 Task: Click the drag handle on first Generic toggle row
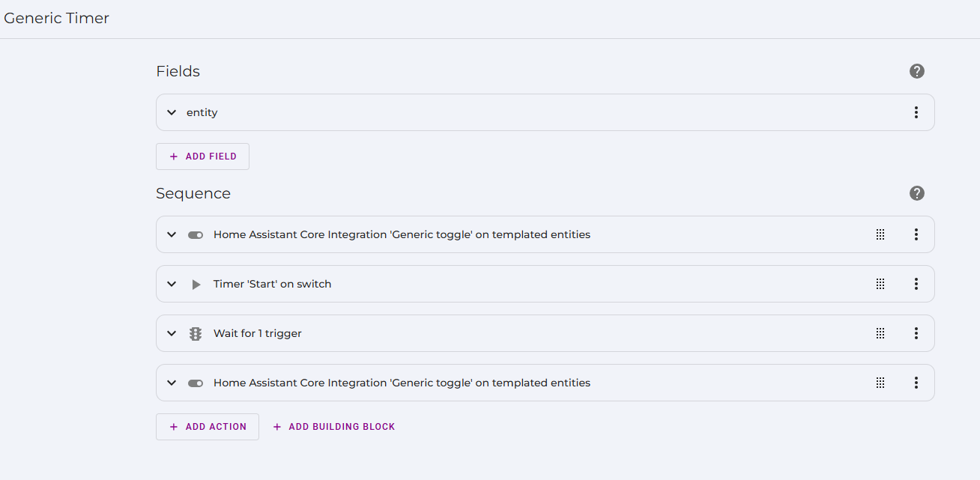[880, 234]
